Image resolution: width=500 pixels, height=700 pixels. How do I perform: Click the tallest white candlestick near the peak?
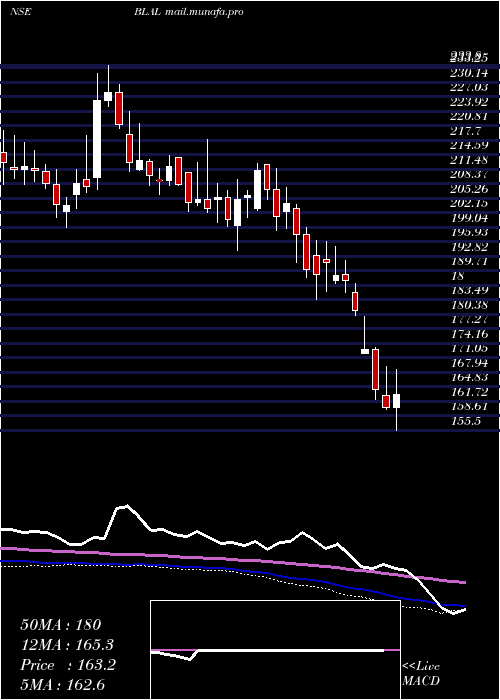[97, 139]
